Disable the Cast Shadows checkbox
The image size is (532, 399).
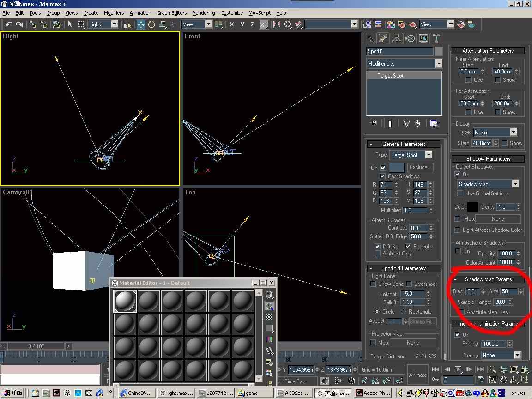click(x=382, y=176)
